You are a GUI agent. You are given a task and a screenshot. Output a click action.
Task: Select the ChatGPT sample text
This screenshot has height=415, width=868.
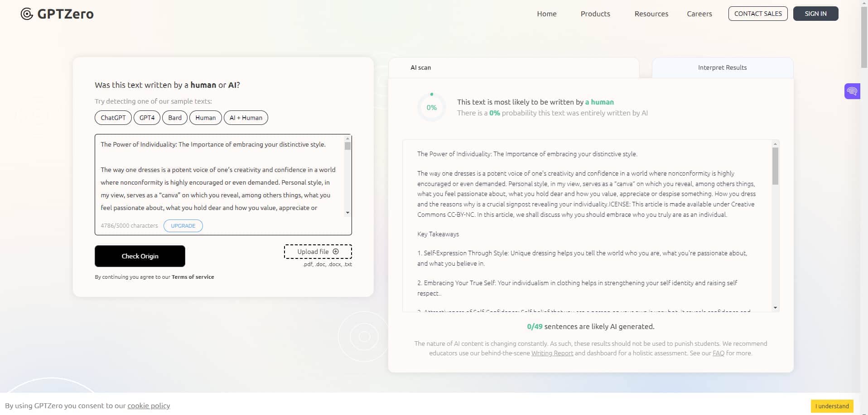(x=113, y=118)
